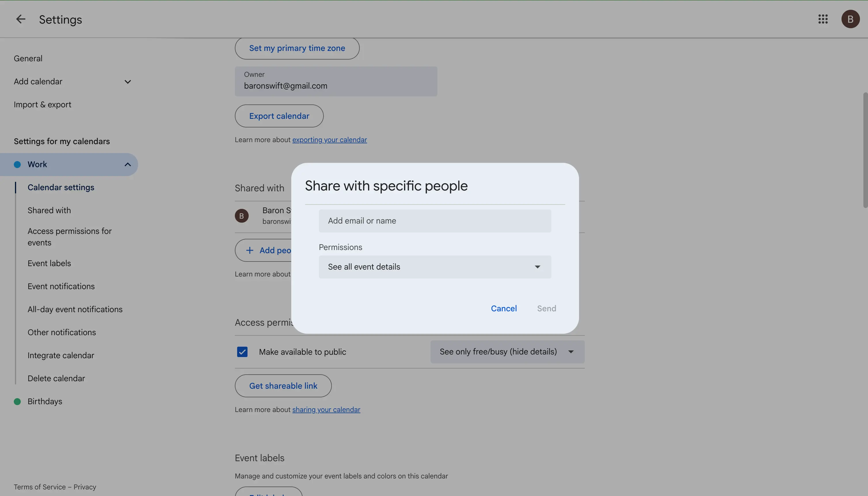Click the Event labels section heading
Viewport: 868px width, 496px height.
coord(260,458)
